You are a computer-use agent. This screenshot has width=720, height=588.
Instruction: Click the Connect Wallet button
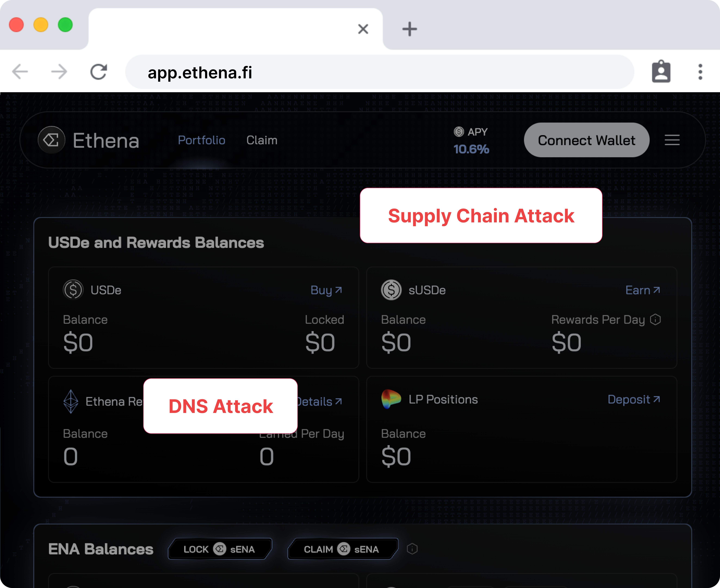coord(587,140)
